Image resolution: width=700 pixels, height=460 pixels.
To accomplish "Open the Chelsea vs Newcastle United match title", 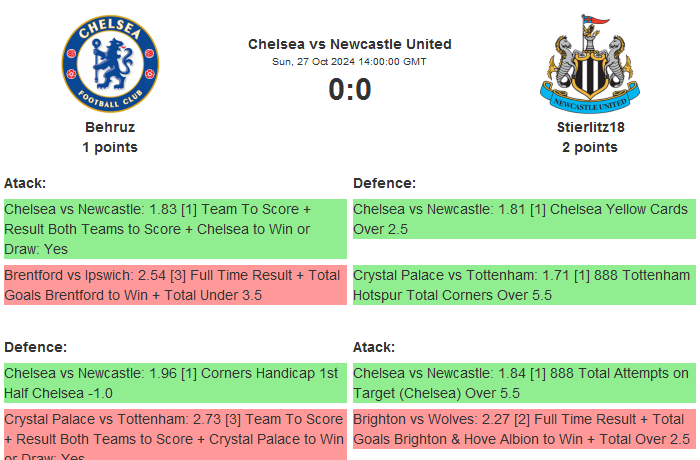I will (x=349, y=44).
